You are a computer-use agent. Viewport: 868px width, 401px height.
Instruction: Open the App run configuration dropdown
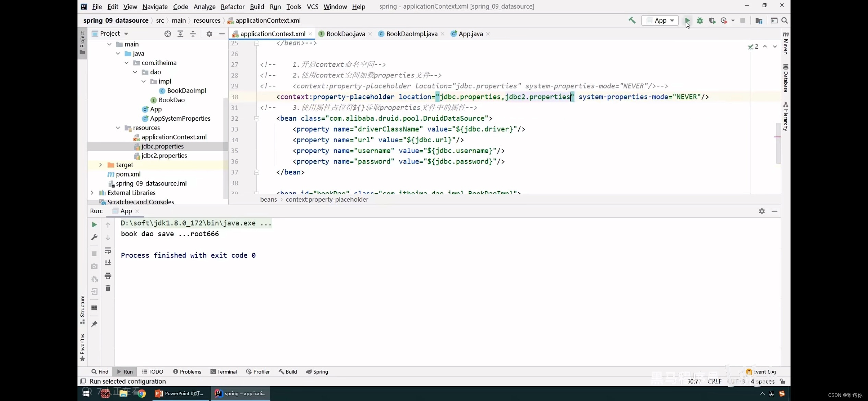coord(660,21)
